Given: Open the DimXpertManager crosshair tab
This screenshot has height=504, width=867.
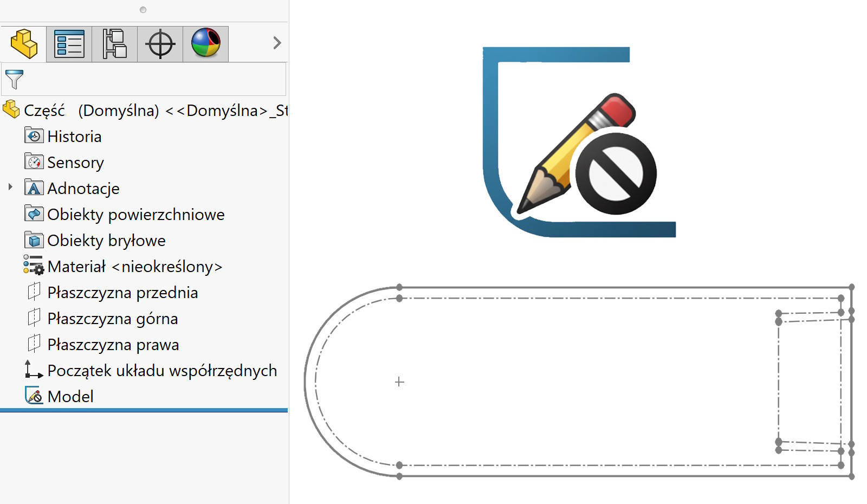Looking at the screenshot, I should click(x=160, y=44).
